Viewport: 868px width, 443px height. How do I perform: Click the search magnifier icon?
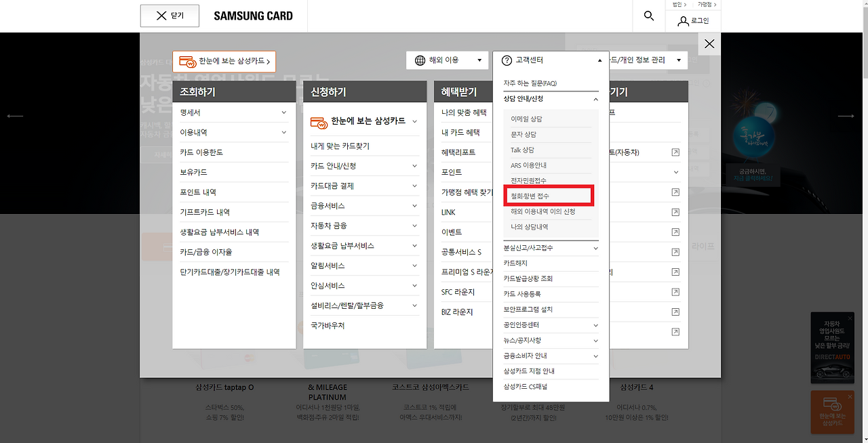648,16
